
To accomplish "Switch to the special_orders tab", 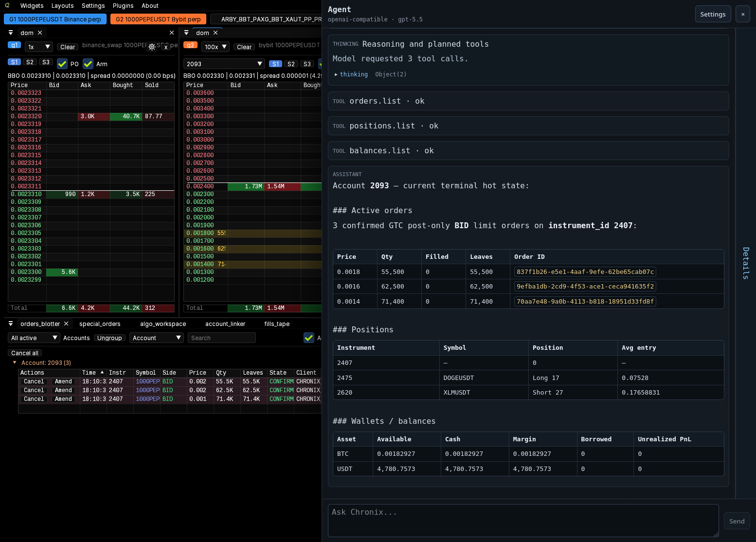I will coord(100,324).
